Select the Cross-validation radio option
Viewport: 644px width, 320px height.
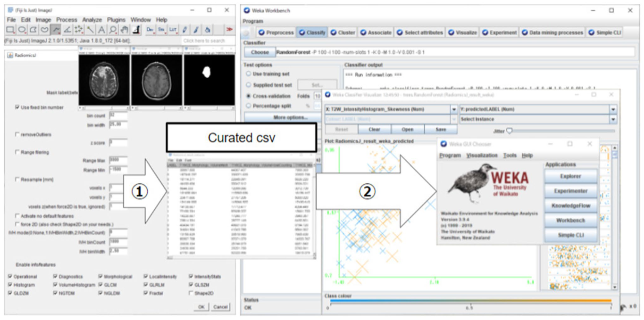[x=248, y=96]
